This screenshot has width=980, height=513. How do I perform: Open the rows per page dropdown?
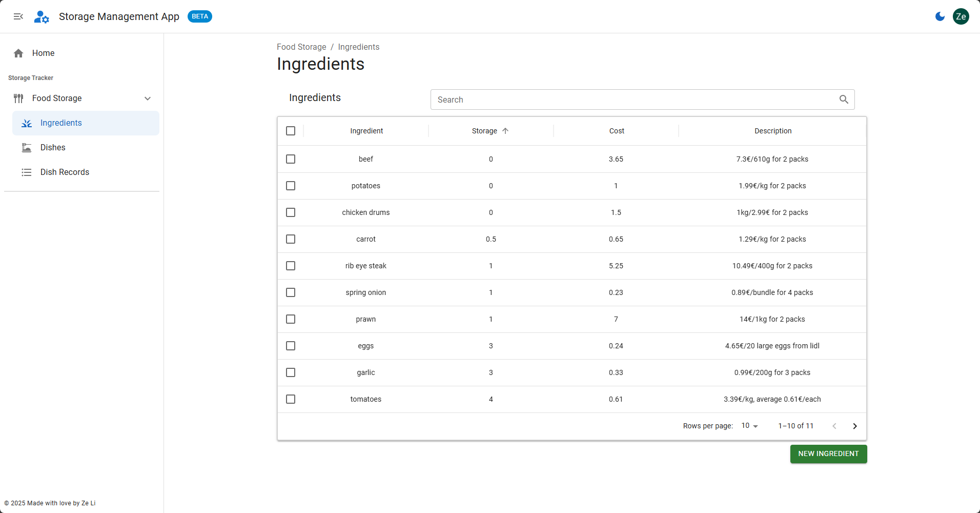tap(749, 426)
